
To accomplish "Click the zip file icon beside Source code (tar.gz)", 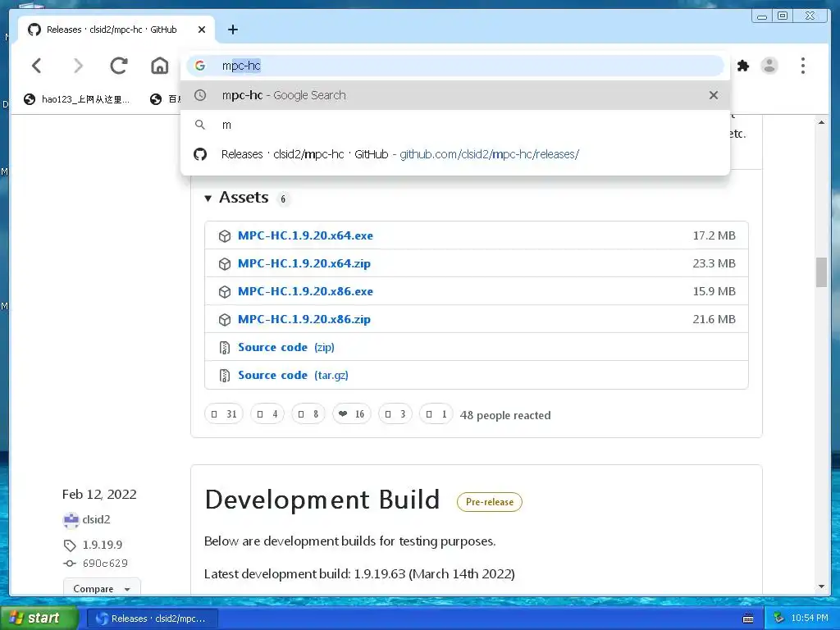I will point(225,376).
